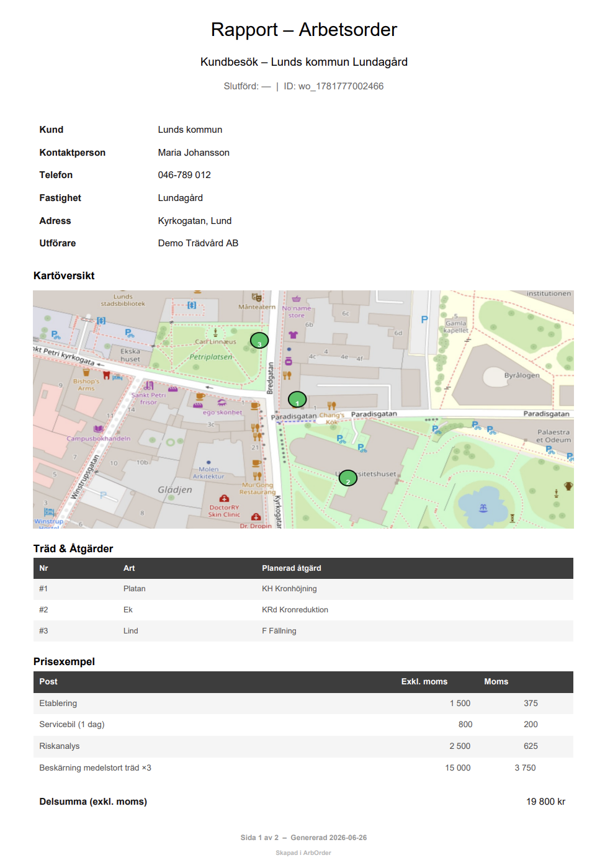This screenshot has height=868, width=605.
Task: Click the Planerad åtgärd column header
Action: click(x=292, y=568)
